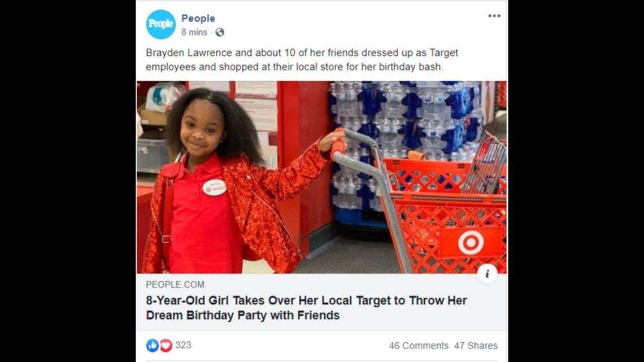This screenshot has height=362, width=644.
Task: Click the 8 mins post timestamp
Action: (194, 32)
